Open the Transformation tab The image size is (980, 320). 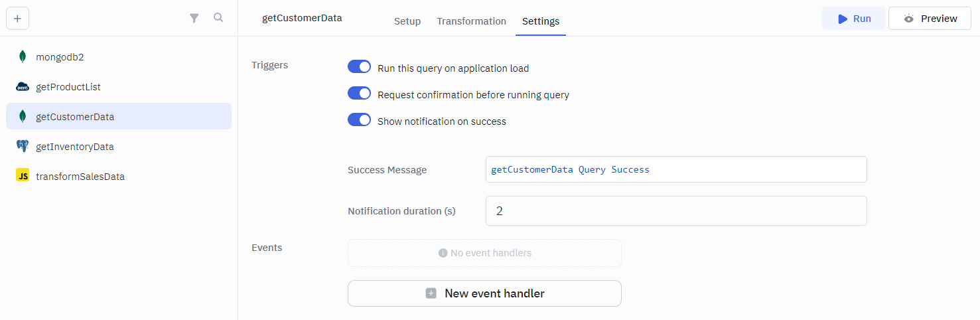(471, 21)
